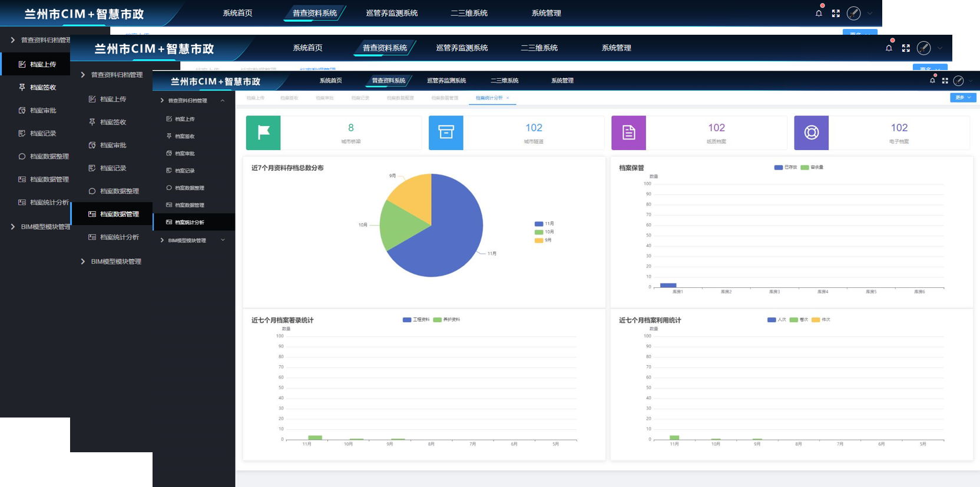The height and width of the screenshot is (487, 980).
Task: Toggle the 件次 legend in 档案利用统计 chart
Action: click(821, 320)
